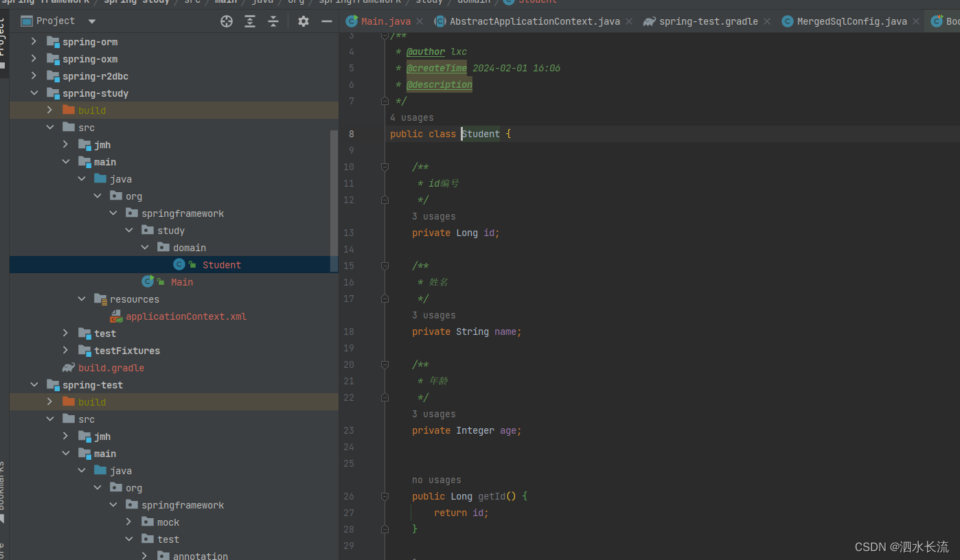Switch to AbstractApplicationContext.java tab
The height and width of the screenshot is (560, 960).
(534, 21)
